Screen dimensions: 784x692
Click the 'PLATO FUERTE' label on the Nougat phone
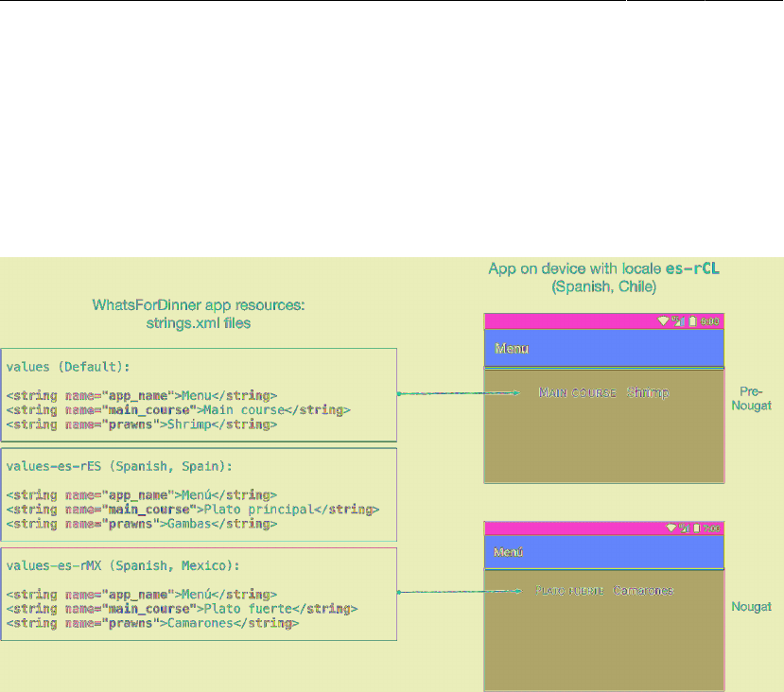[x=569, y=591]
